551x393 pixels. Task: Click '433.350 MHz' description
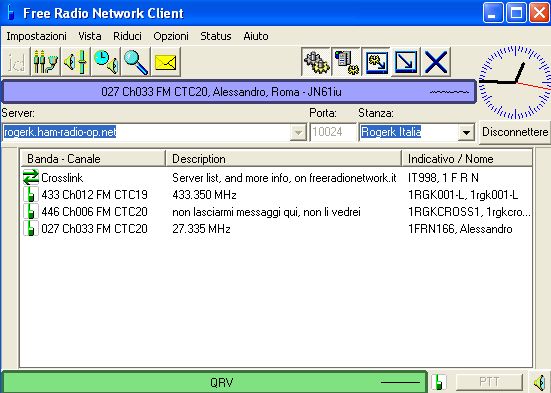pyautogui.click(x=205, y=195)
